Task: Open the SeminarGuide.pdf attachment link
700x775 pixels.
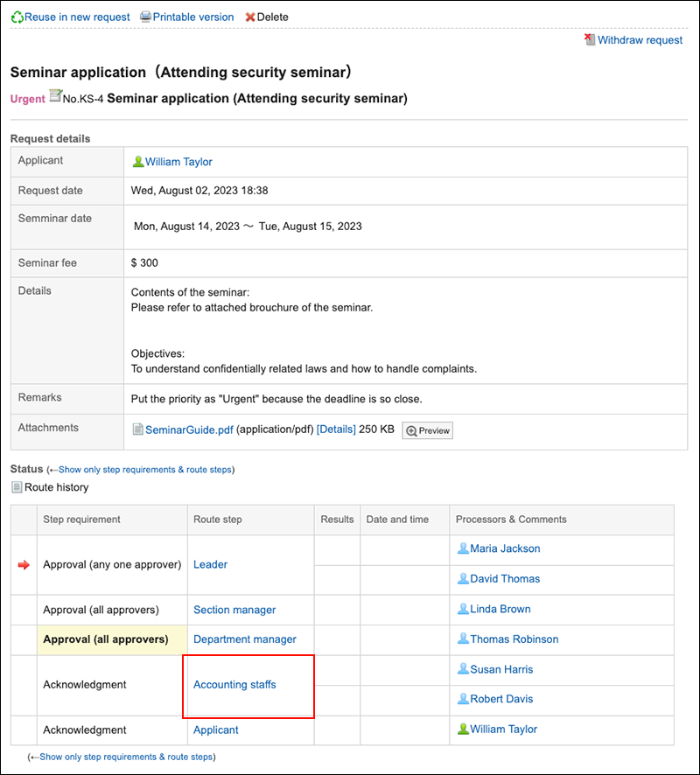Action: point(189,429)
